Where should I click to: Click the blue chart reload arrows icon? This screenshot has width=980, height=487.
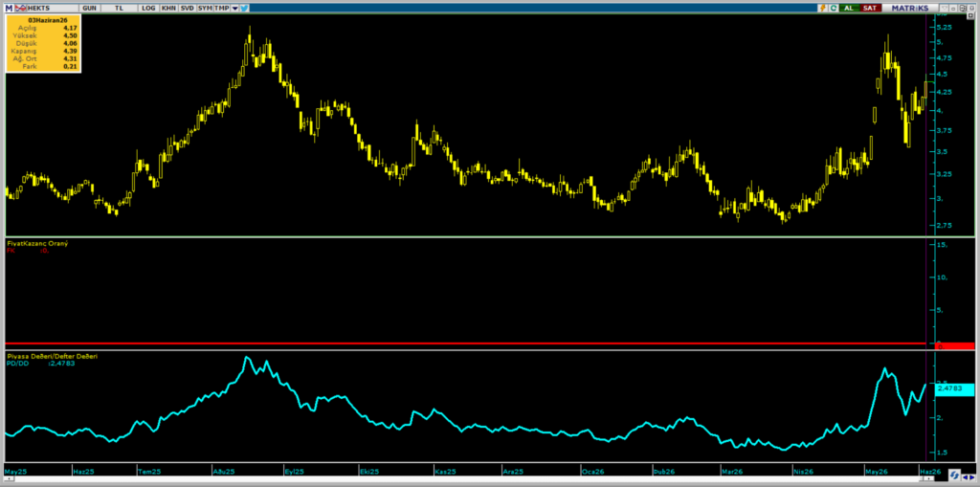click(954, 476)
